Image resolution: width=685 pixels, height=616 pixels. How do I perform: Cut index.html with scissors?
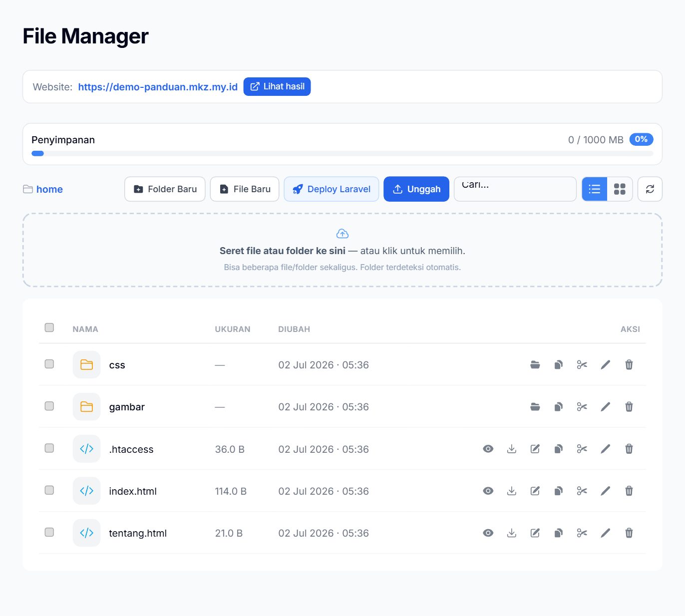coord(582,491)
